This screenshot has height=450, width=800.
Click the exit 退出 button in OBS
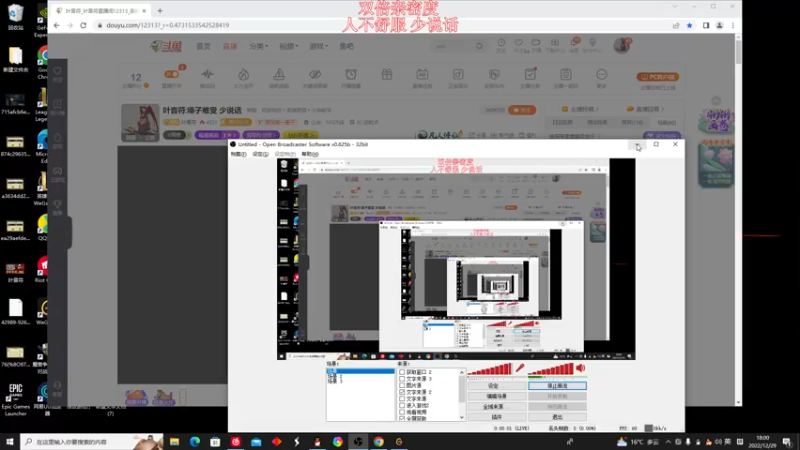pos(557,417)
